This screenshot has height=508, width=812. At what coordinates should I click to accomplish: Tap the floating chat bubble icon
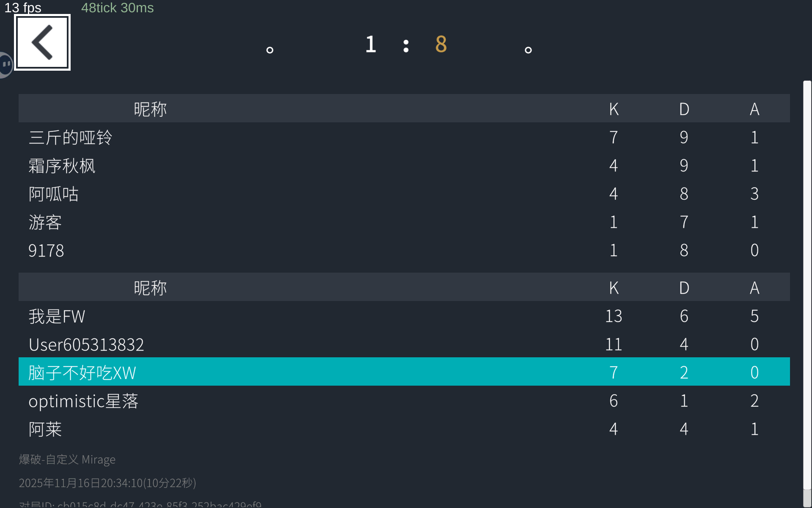(5, 65)
